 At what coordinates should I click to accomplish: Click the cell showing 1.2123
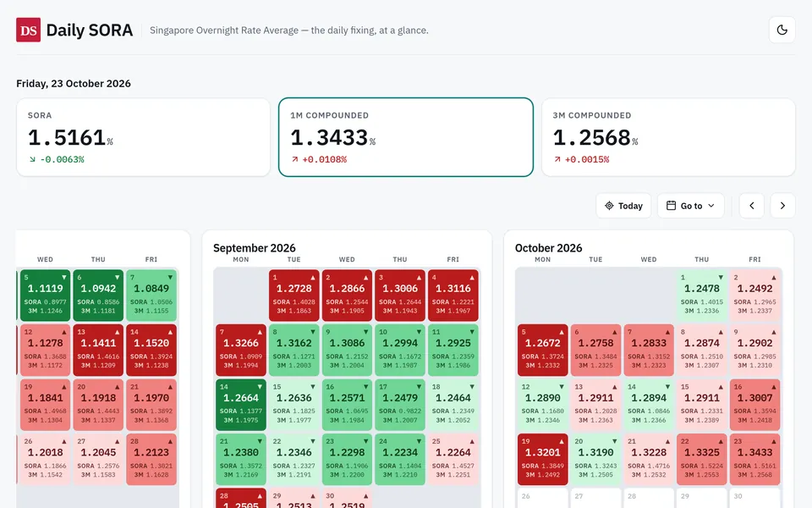point(151,459)
